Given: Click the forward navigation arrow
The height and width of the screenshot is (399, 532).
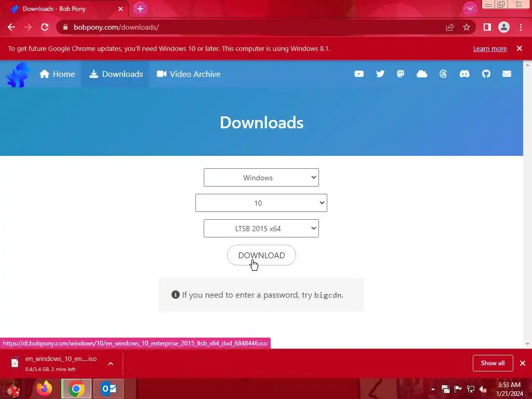Looking at the screenshot, I should point(28,27).
